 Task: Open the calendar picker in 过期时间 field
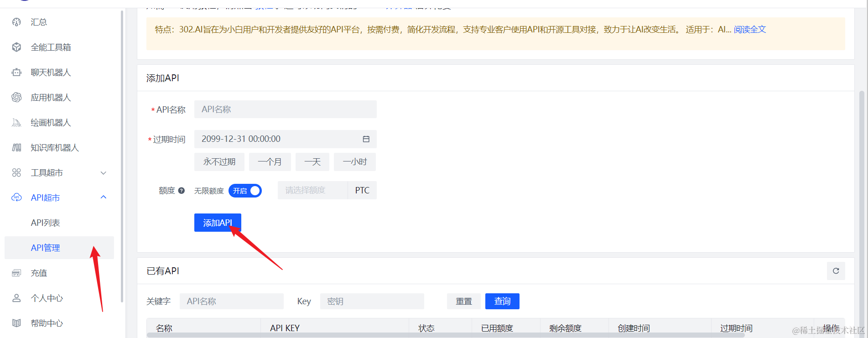(366, 139)
